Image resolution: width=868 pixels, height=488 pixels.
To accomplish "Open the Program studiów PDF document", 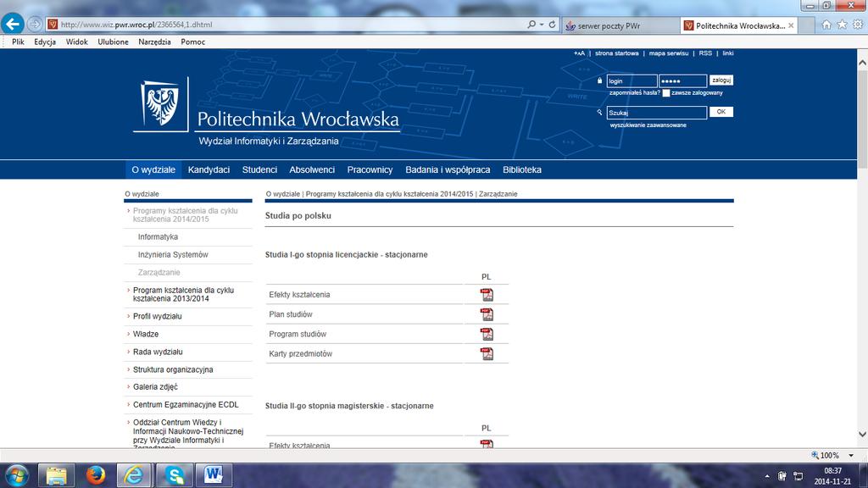I will [x=487, y=334].
